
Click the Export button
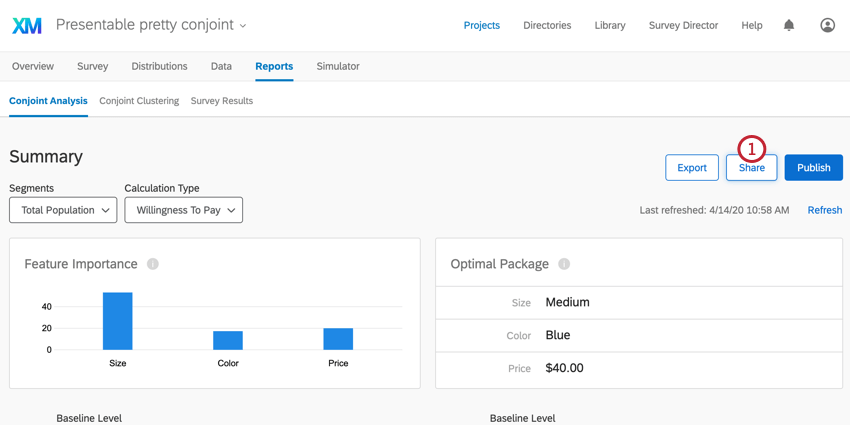(x=692, y=168)
